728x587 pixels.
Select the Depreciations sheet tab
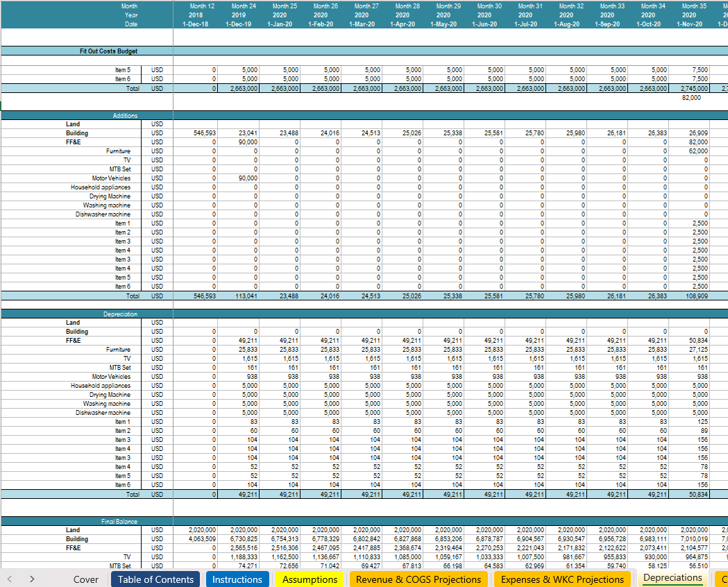point(673,579)
